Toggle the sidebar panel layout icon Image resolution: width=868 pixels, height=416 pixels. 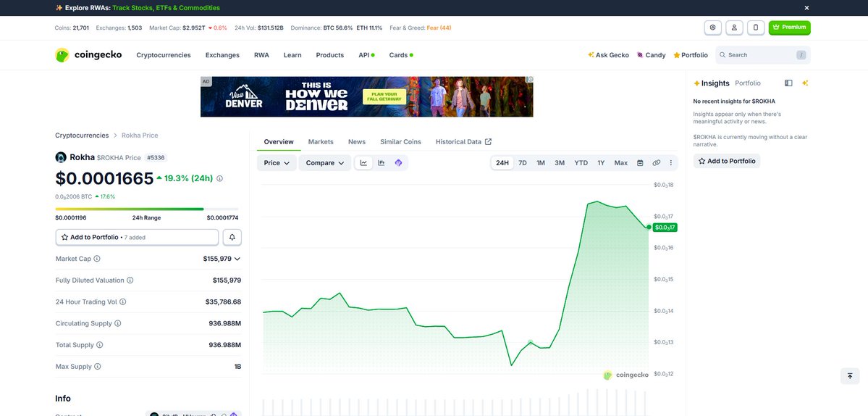(x=789, y=83)
